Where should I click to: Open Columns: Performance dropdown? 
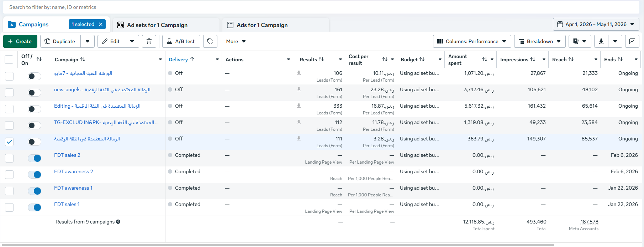[x=472, y=41]
